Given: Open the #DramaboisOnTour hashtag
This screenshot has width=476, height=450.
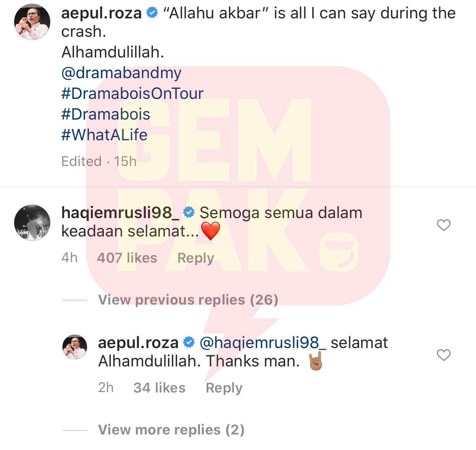Looking at the screenshot, I should (x=132, y=94).
